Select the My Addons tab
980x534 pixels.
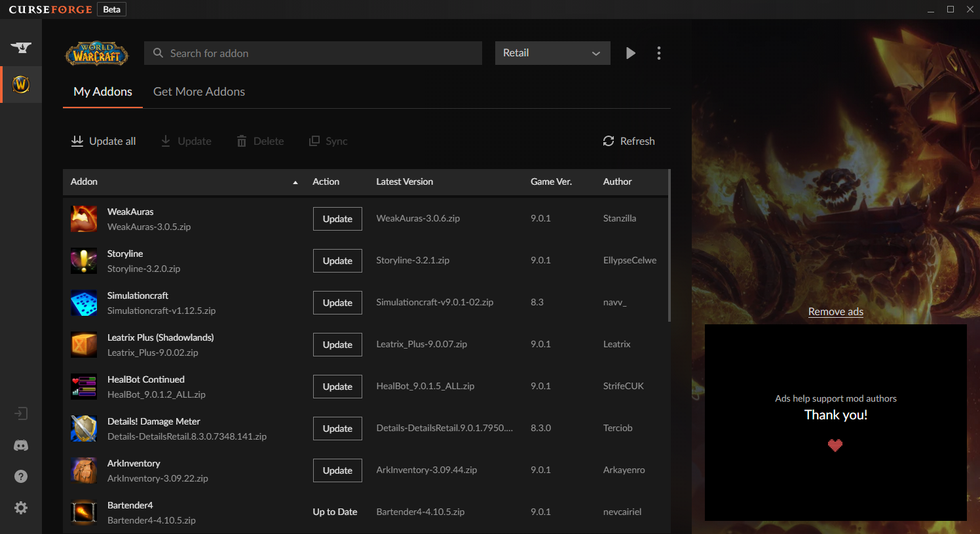102,91
